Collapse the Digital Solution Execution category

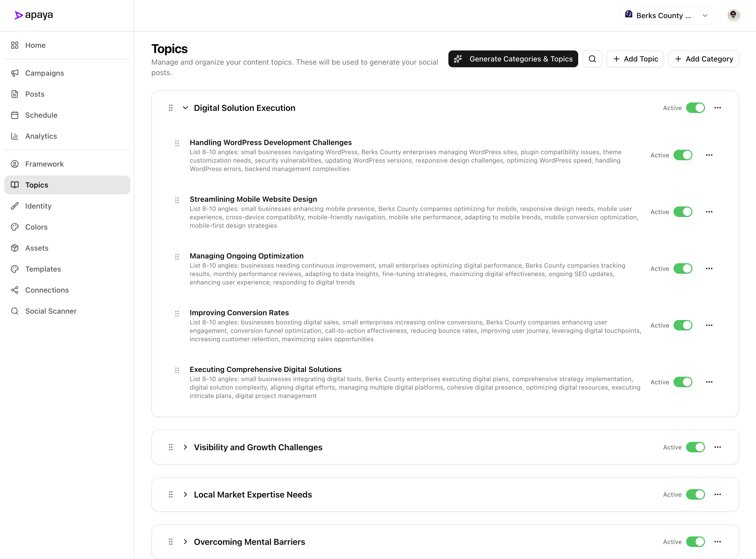click(x=185, y=108)
